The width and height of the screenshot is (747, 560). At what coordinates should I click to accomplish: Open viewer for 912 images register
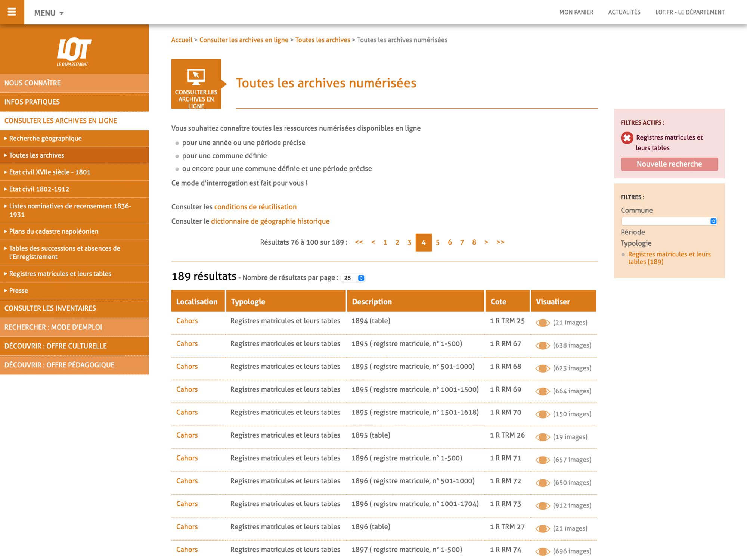(x=543, y=506)
